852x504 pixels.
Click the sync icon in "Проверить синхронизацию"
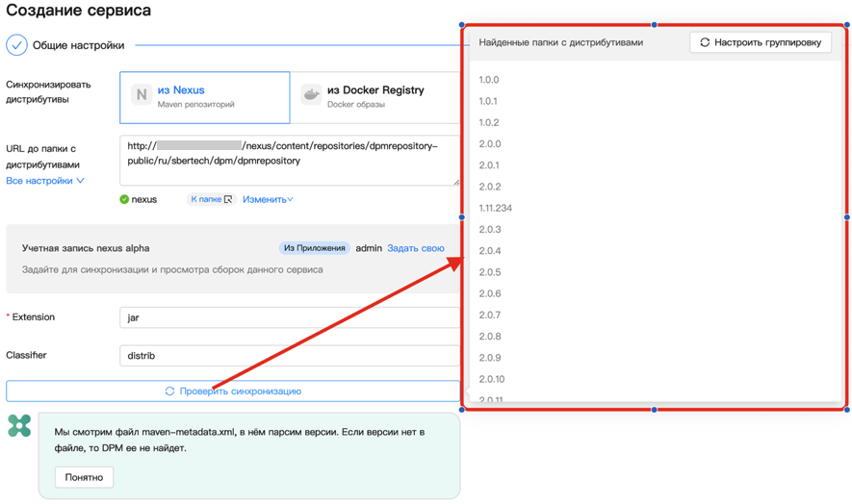(x=169, y=391)
